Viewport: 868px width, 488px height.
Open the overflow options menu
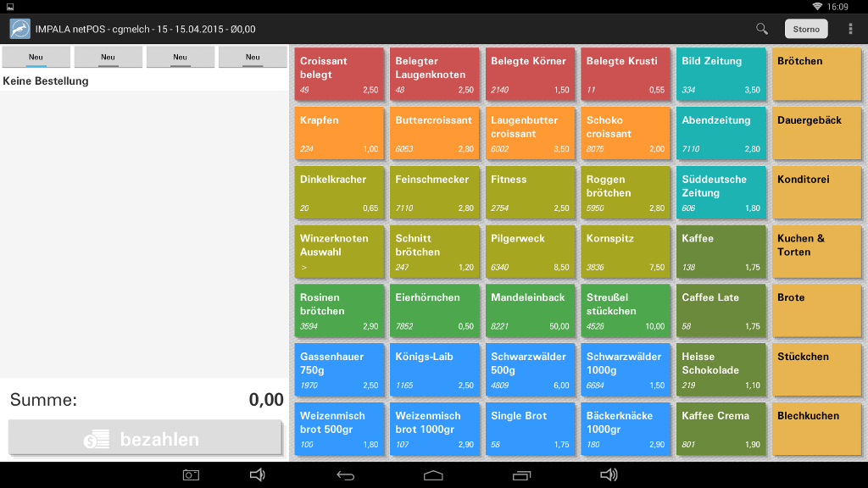[850, 28]
